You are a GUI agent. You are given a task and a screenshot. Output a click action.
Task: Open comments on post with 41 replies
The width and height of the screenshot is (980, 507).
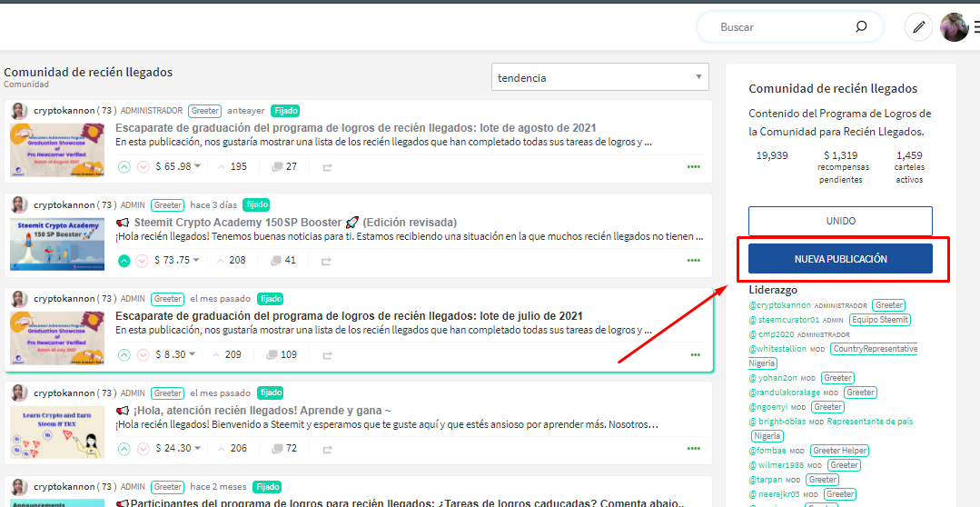(283, 260)
